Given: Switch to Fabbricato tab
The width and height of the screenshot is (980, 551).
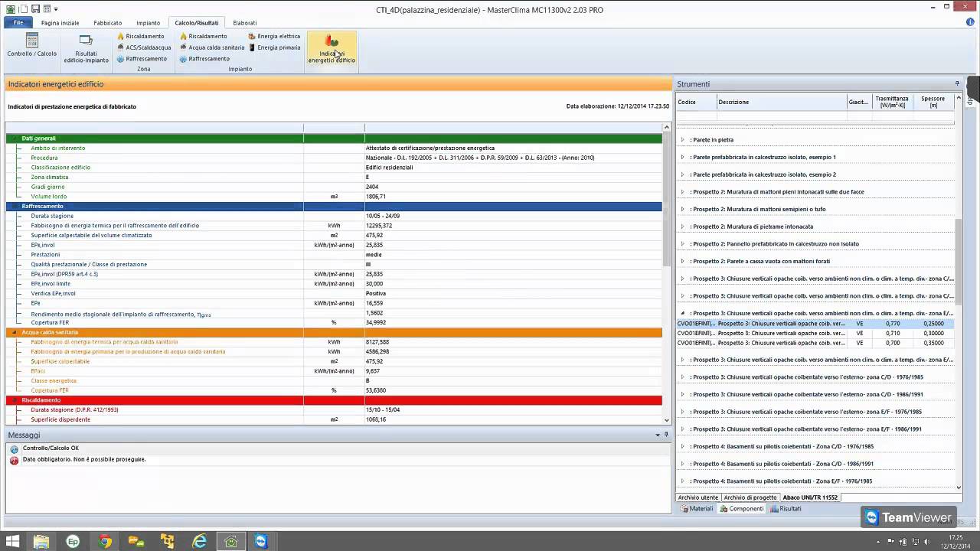Looking at the screenshot, I should coord(108,23).
